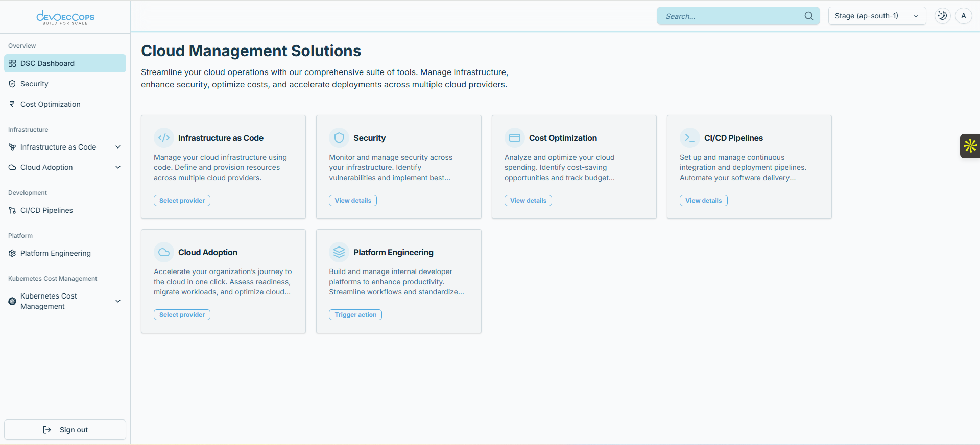
Task: Focus the Search input field
Action: [730, 16]
